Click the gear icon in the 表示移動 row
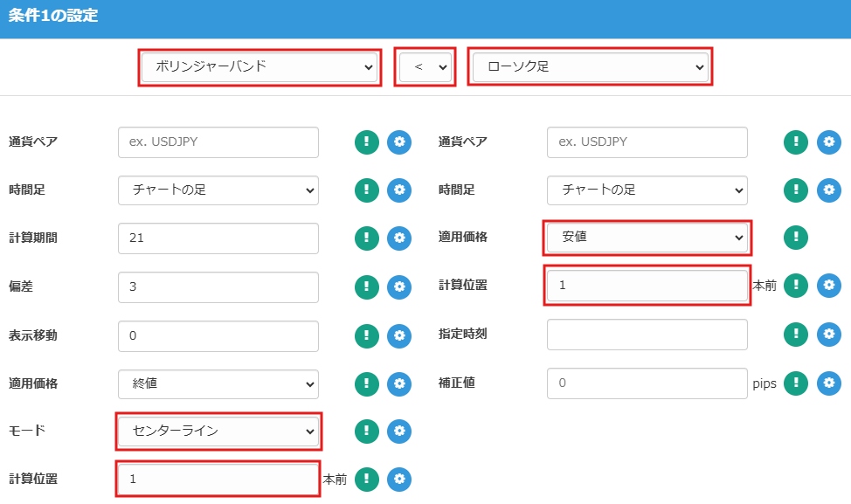This screenshot has height=504, width=851. [398, 335]
